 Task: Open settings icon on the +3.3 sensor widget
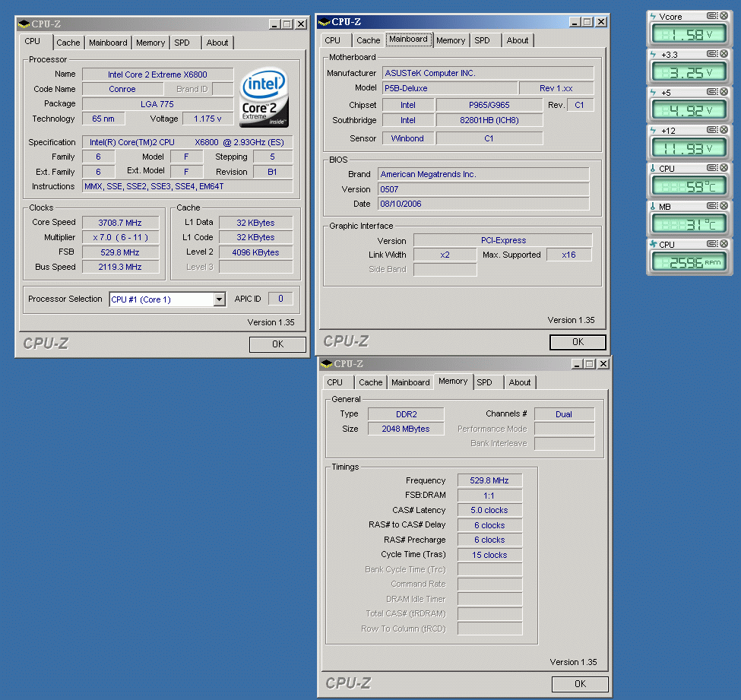[x=712, y=54]
